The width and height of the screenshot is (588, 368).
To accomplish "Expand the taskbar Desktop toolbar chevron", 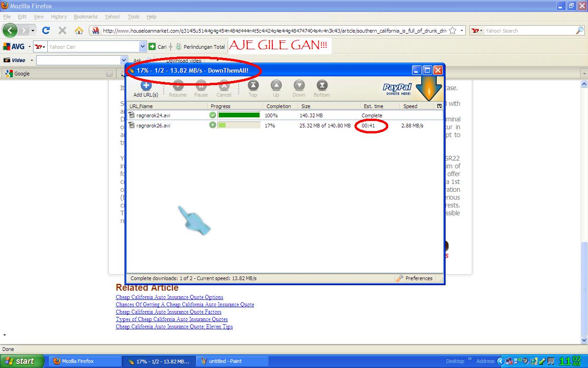I will [x=470, y=359].
